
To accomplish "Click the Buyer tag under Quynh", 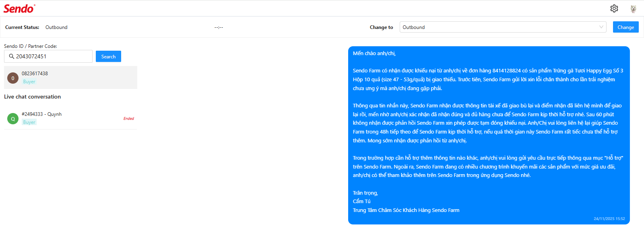I will [29, 122].
